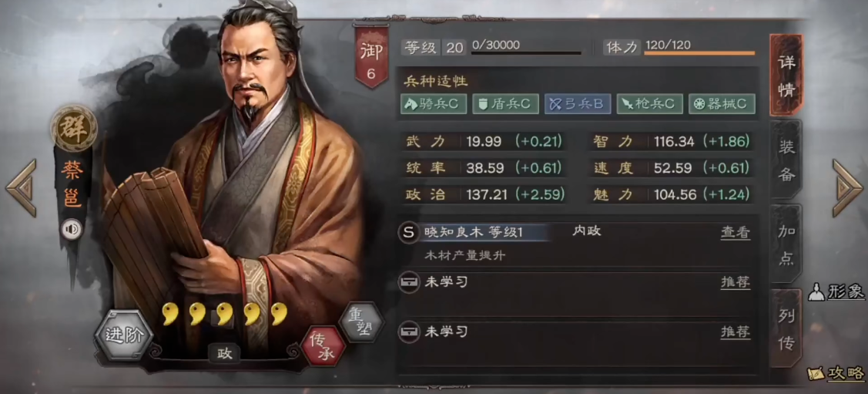Viewport: 868px width, 394px height.
Task: Click the orange 体力 stamina bar
Action: pos(699,53)
